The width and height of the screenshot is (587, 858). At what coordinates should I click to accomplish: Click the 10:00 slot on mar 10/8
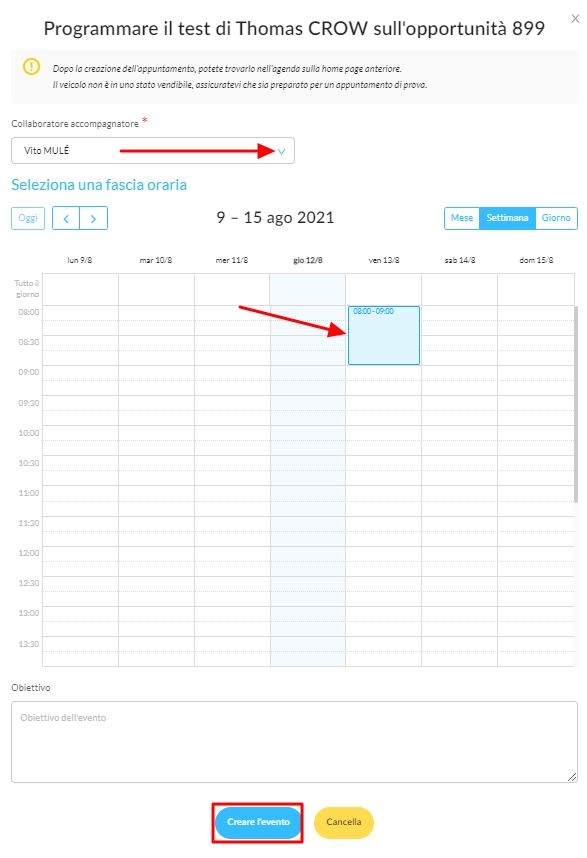(156, 433)
